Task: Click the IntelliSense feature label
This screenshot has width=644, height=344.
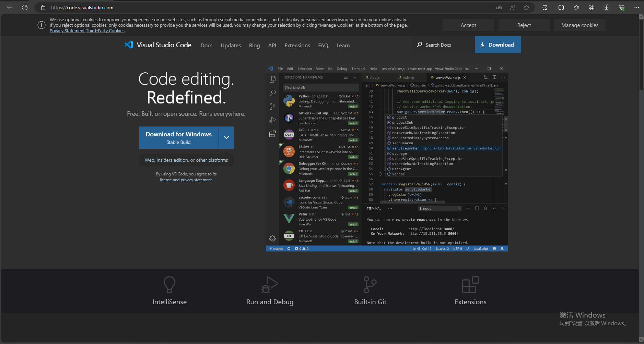Action: click(x=169, y=302)
